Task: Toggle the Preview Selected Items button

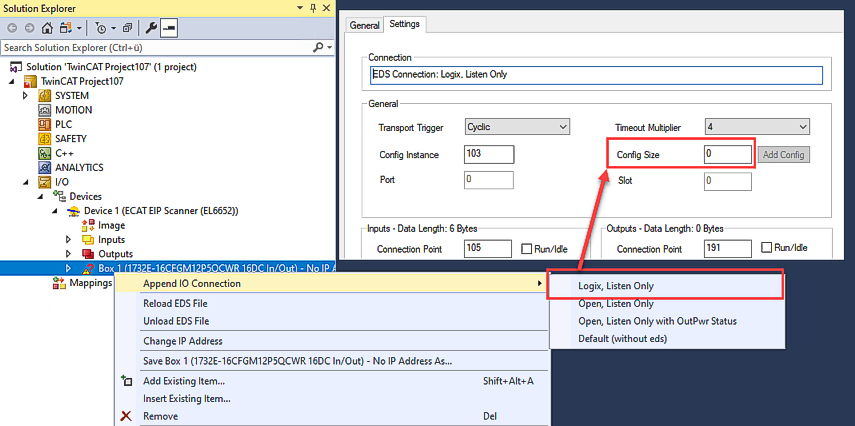Action: (167, 28)
